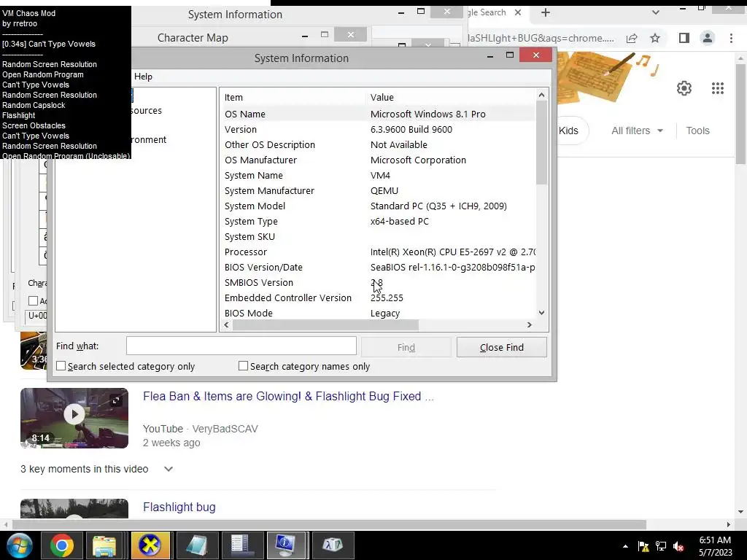The image size is (747, 560).
Task: Select the BIOS Mode row
Action: (379, 313)
